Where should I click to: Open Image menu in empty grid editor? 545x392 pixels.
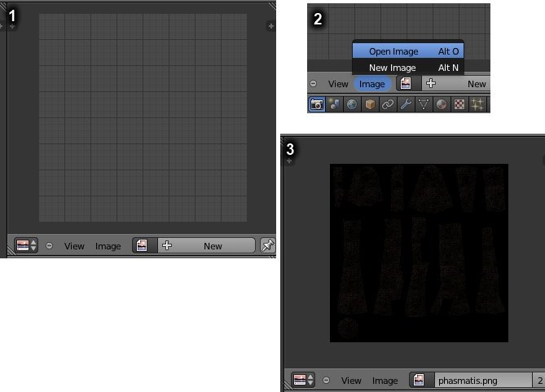[x=108, y=246]
